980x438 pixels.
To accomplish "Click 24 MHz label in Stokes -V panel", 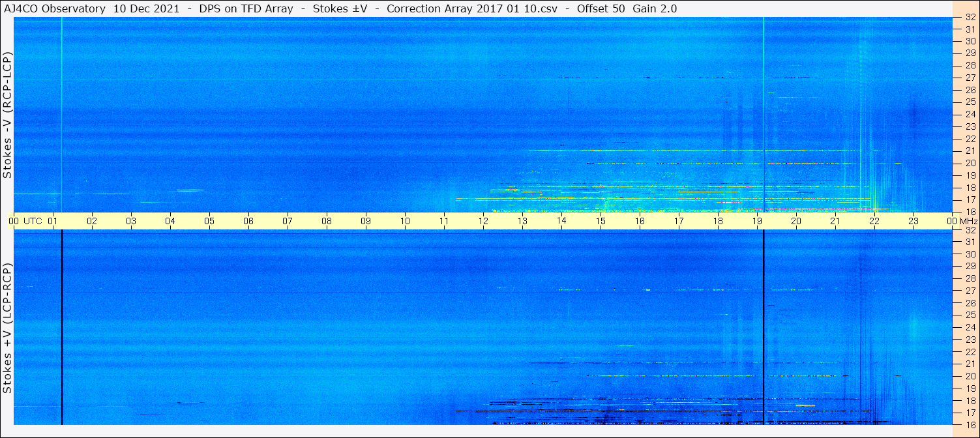I will tap(970, 114).
